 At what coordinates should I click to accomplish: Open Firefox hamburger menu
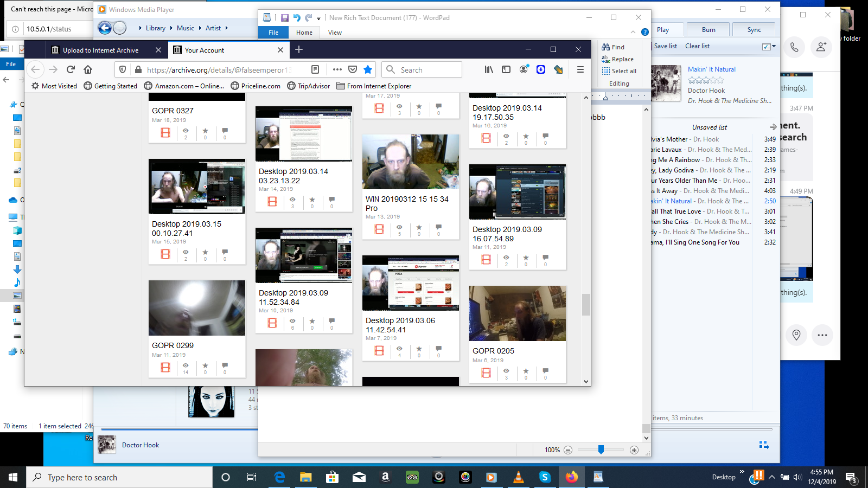(580, 69)
